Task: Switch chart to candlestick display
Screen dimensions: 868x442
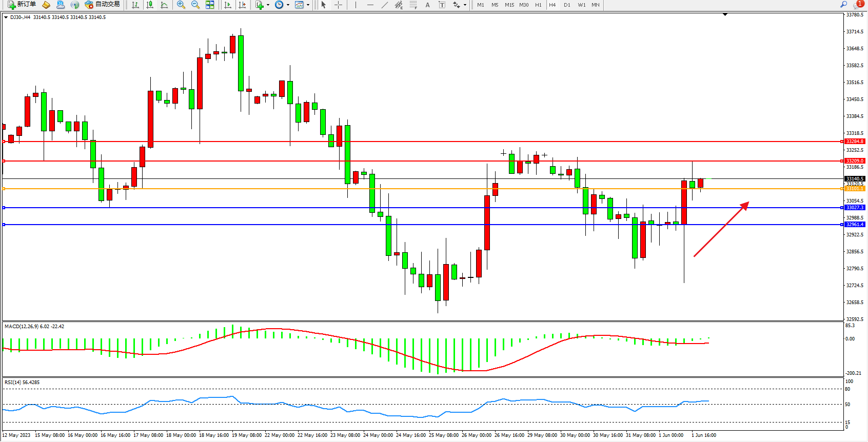Action: coord(150,5)
